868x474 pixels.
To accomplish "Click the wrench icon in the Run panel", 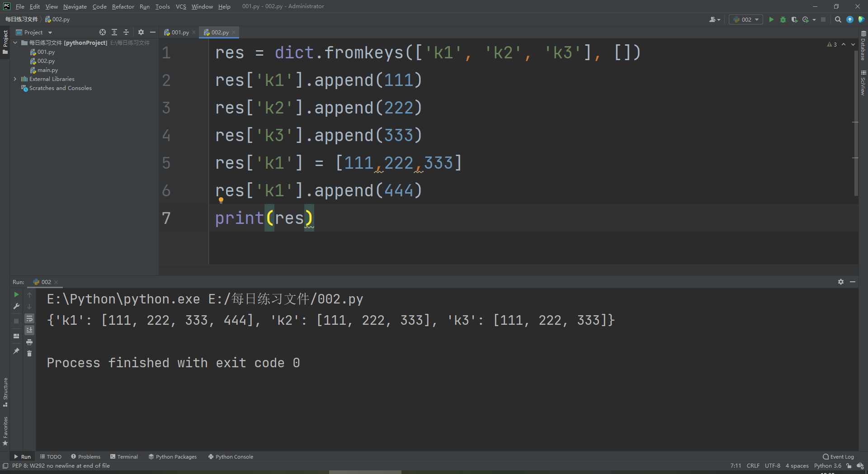I will [x=16, y=306].
